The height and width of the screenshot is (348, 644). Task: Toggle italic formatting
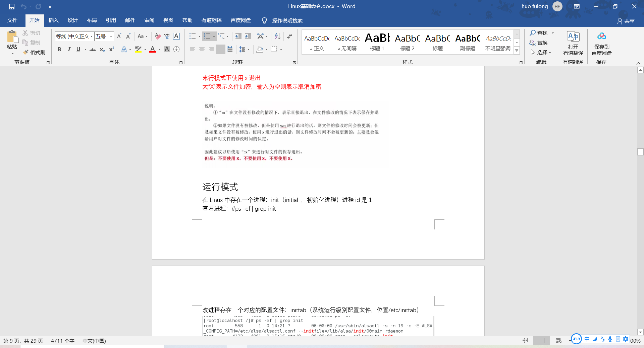click(69, 49)
